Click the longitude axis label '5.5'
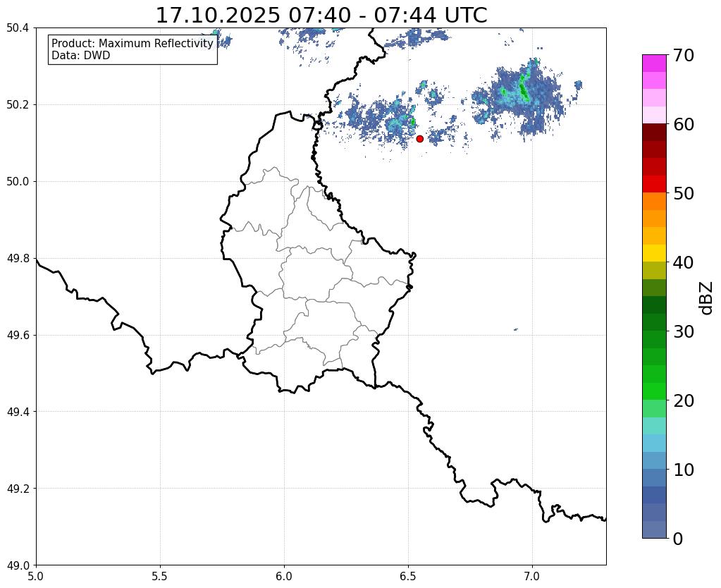Screen dimensions: 721x588 pyautogui.click(x=160, y=576)
